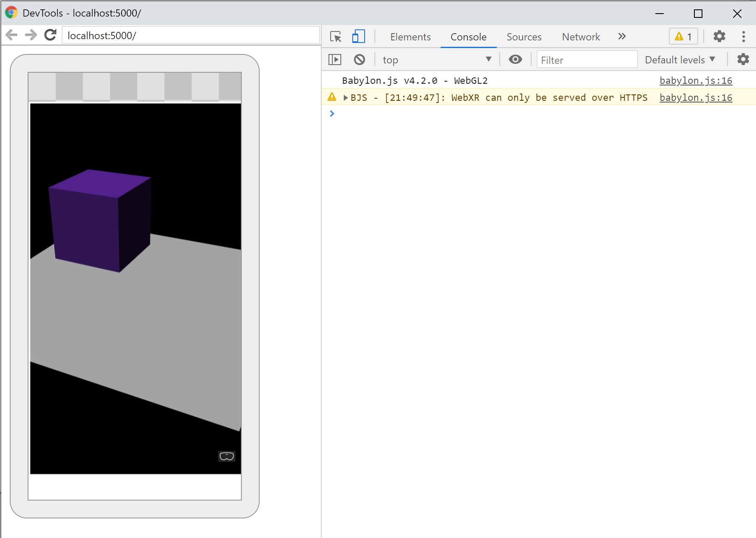This screenshot has height=538, width=756.
Task: Reload the localhost page
Action: pos(50,35)
